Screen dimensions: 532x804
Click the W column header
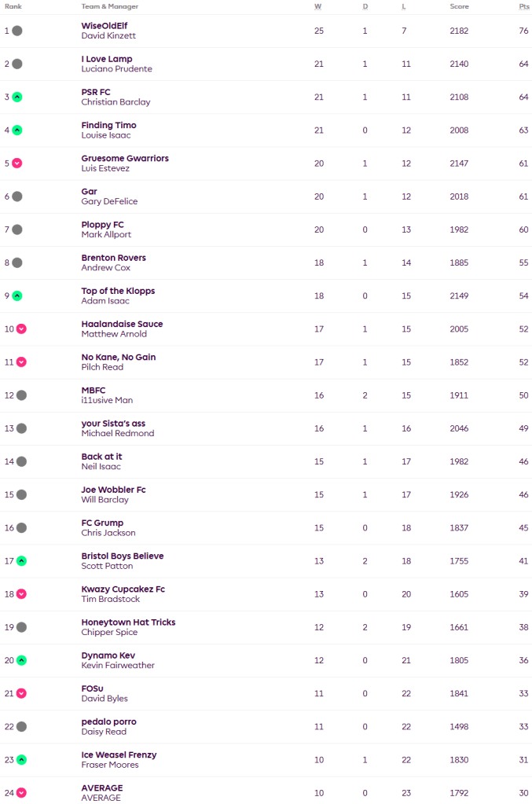click(318, 6)
